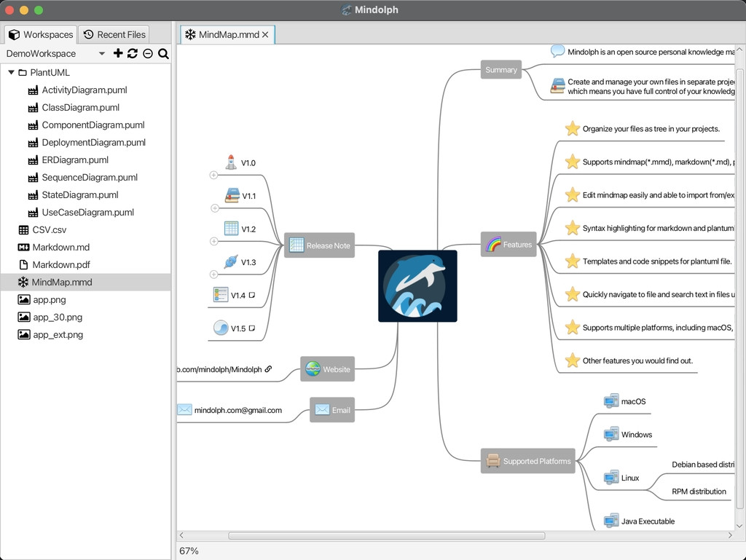Click the note icon next to V1.4

(x=251, y=295)
